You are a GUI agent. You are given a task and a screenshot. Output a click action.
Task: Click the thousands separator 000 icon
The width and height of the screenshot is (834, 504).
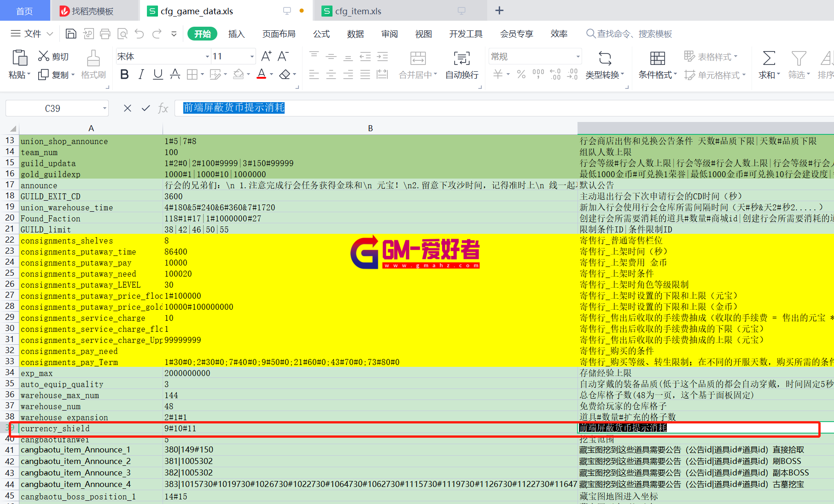click(x=538, y=74)
